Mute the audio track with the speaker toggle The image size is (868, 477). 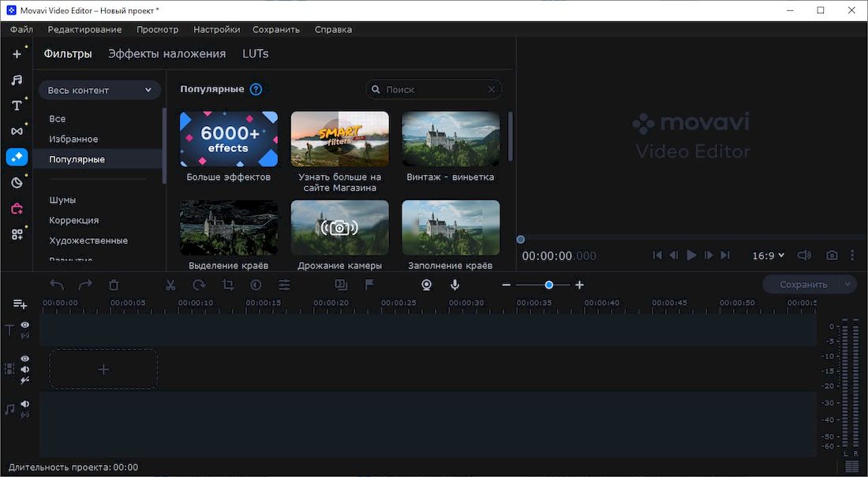tap(24, 404)
